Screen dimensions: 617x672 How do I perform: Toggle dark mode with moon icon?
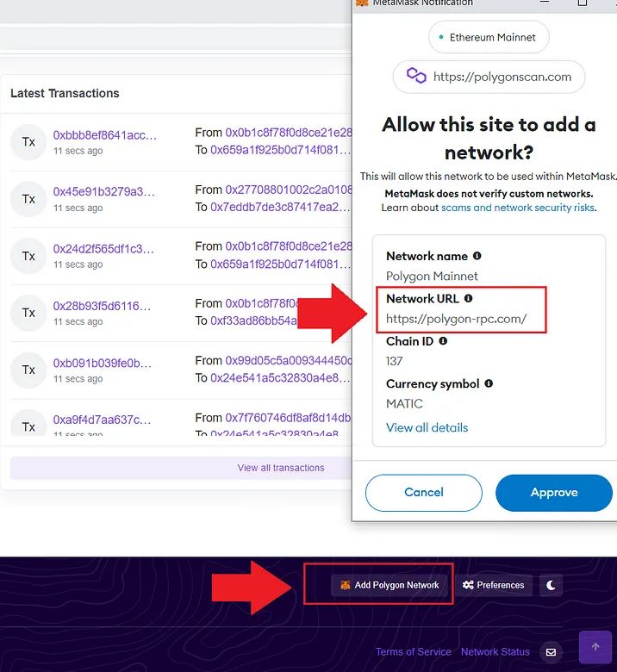[551, 585]
